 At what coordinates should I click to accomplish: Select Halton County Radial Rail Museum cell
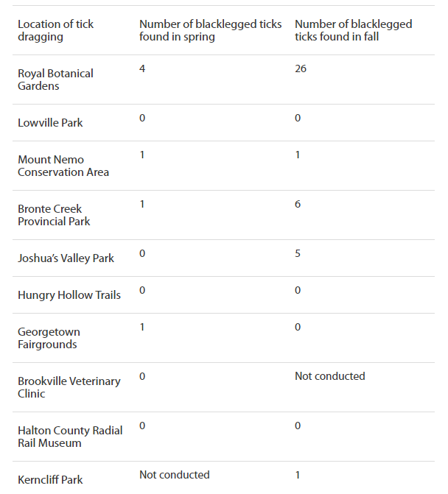click(x=70, y=437)
